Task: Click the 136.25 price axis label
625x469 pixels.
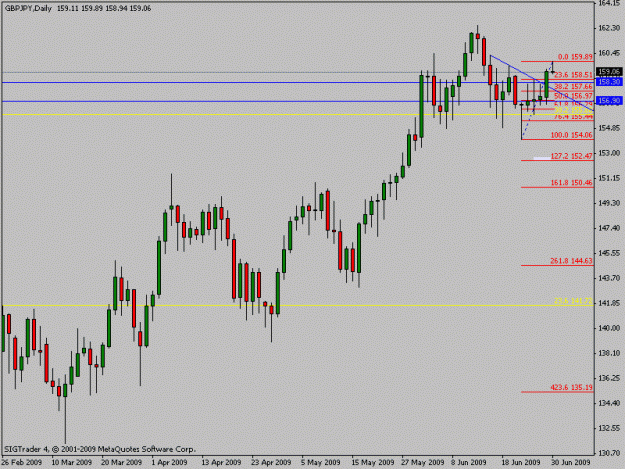Action: point(609,378)
